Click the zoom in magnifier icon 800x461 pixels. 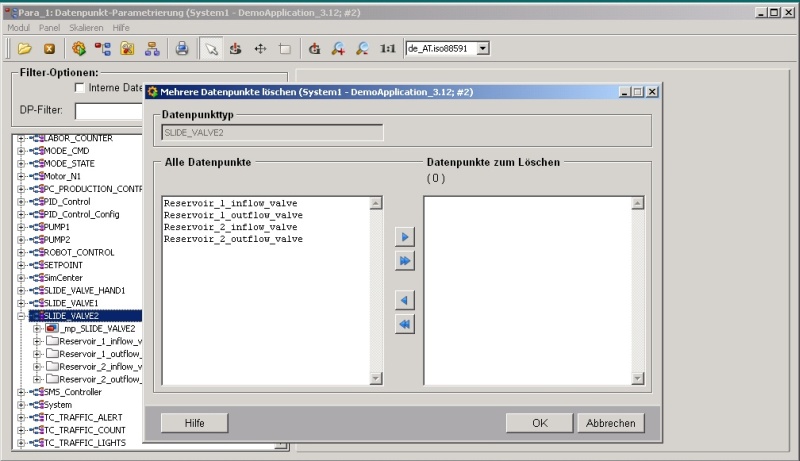pos(339,48)
